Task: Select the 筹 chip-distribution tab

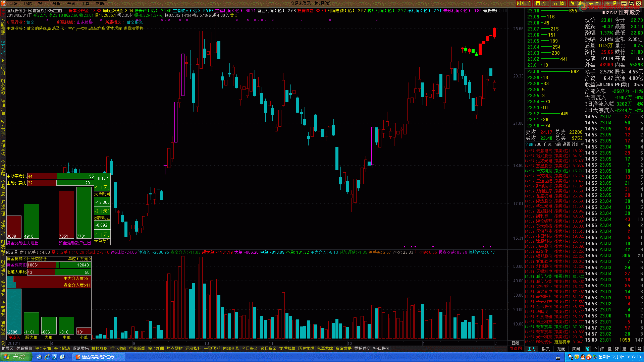Action: (639, 349)
